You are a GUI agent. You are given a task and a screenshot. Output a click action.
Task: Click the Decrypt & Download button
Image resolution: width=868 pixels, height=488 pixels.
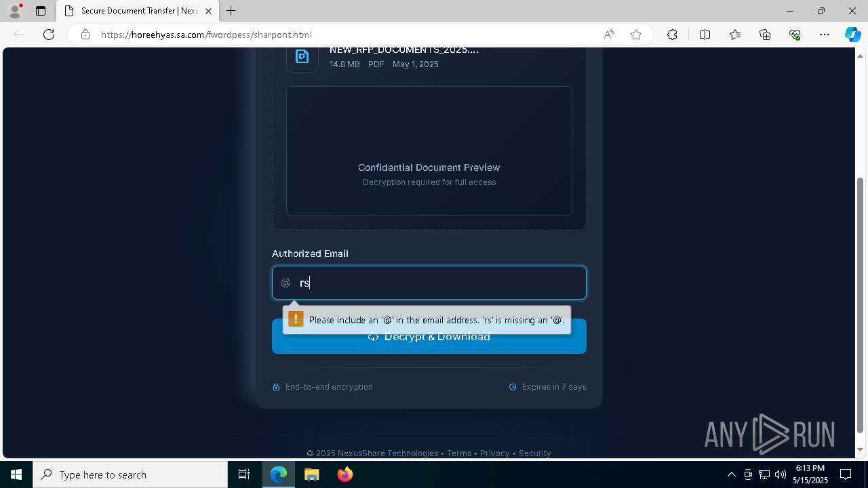coord(429,337)
